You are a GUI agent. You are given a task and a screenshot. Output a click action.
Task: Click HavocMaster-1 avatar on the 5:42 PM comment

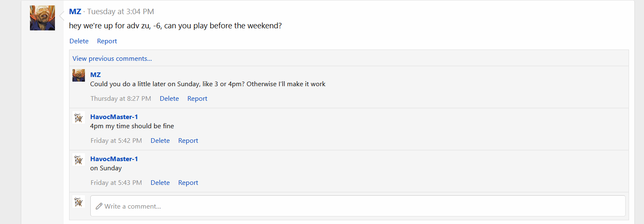pyautogui.click(x=79, y=117)
